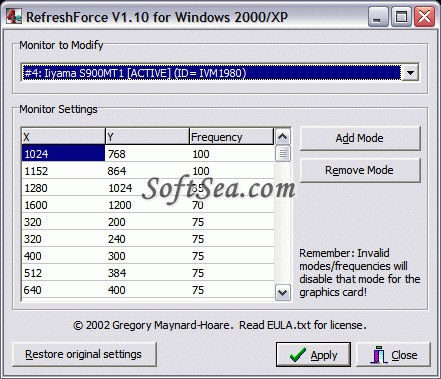
Task: Select the 512 resolution row
Action: (x=148, y=273)
